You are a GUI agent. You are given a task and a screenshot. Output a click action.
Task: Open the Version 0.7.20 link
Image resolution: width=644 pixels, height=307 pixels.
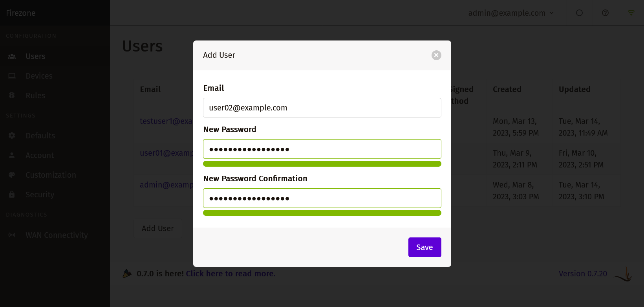583,274
